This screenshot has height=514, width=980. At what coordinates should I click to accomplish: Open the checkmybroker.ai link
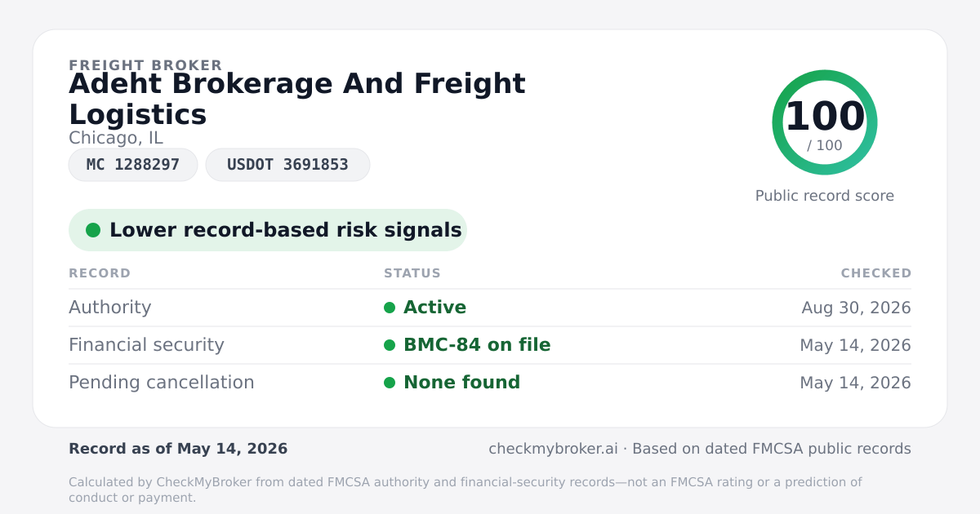click(x=554, y=449)
